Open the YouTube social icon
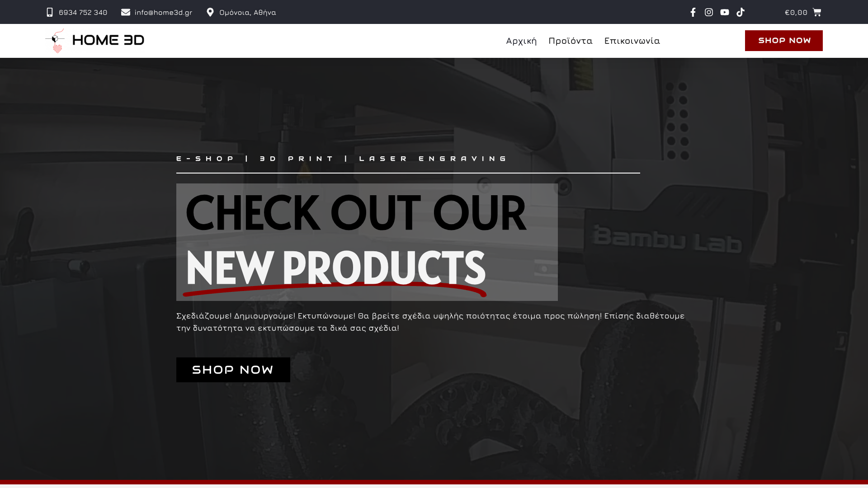The image size is (868, 488). click(725, 12)
